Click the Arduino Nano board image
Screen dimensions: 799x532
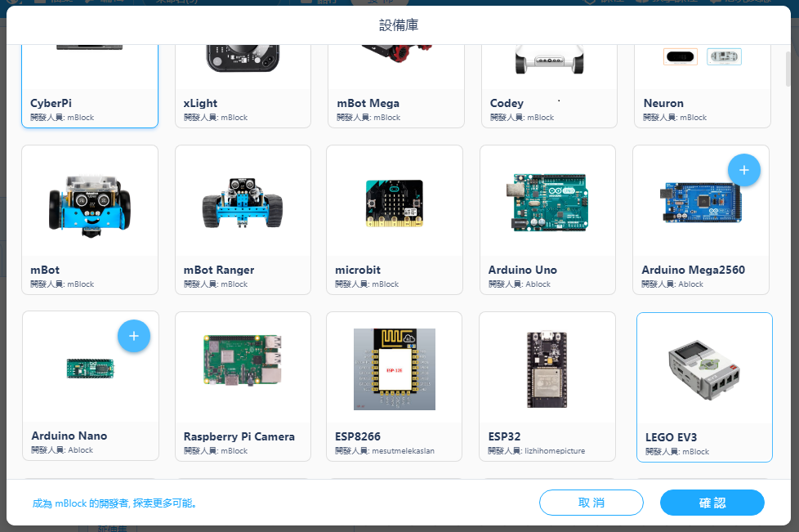90,368
